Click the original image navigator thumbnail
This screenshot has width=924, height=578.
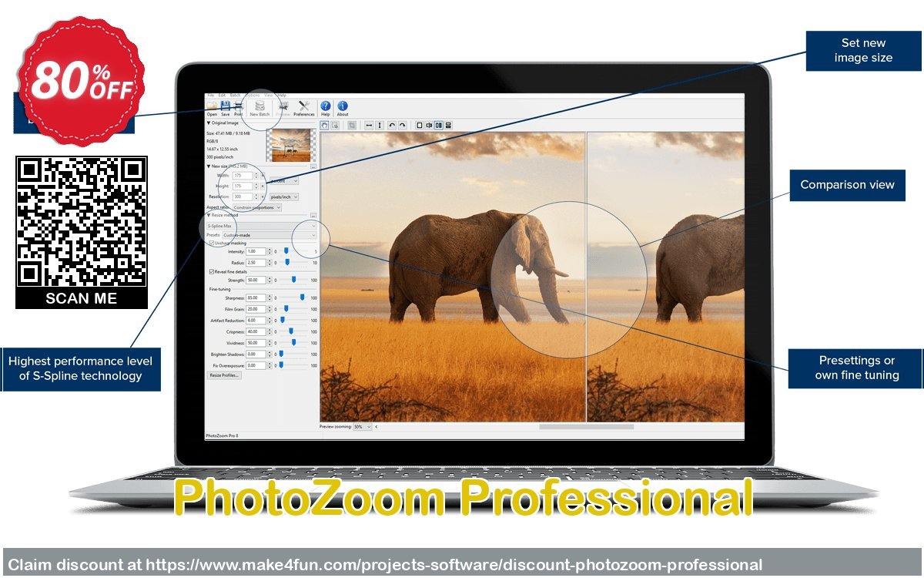[x=291, y=145]
